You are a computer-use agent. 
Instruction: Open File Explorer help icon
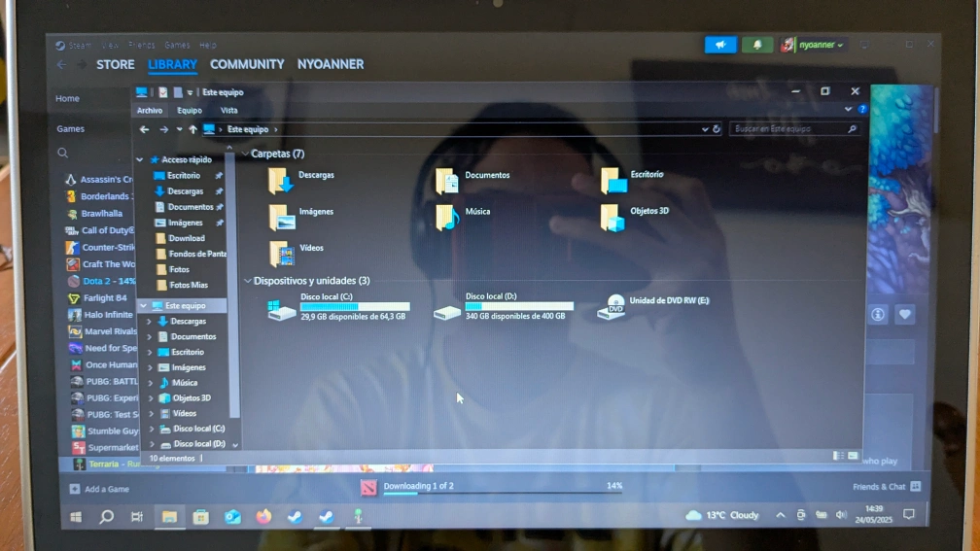pyautogui.click(x=862, y=109)
